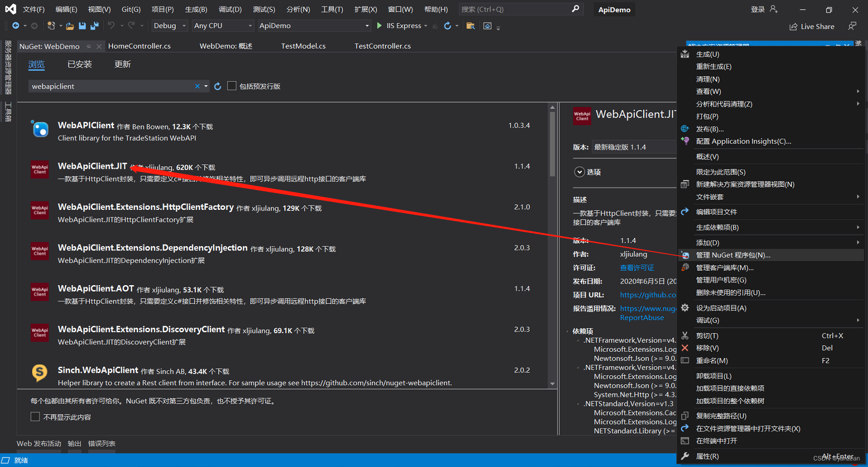Click the Live Share icon
Image resolution: width=868 pixels, height=467 pixels.
point(793,27)
